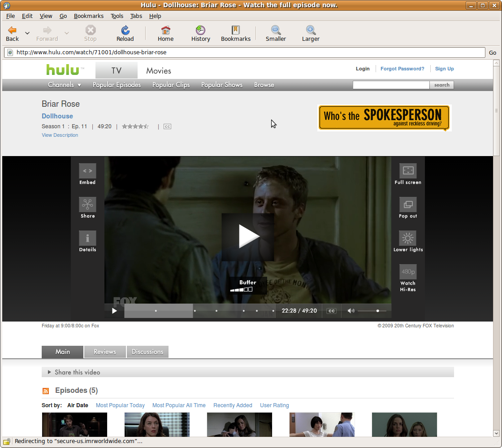Click the RSS feed icon next to Episodes
Screen dimensions: 502x448
tap(46, 391)
